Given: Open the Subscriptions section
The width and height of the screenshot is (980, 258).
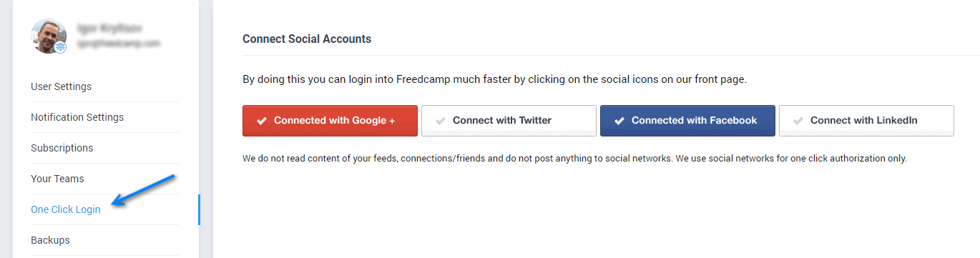Looking at the screenshot, I should coord(62,148).
